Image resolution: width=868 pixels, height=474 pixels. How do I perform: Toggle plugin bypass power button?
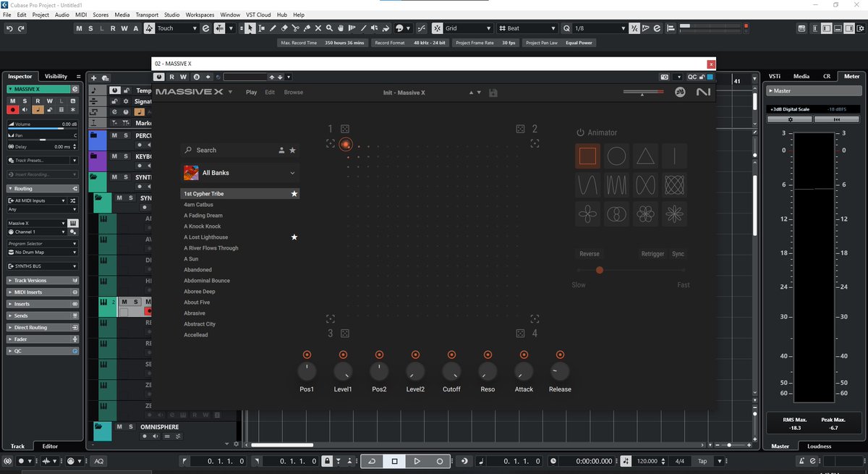click(159, 77)
